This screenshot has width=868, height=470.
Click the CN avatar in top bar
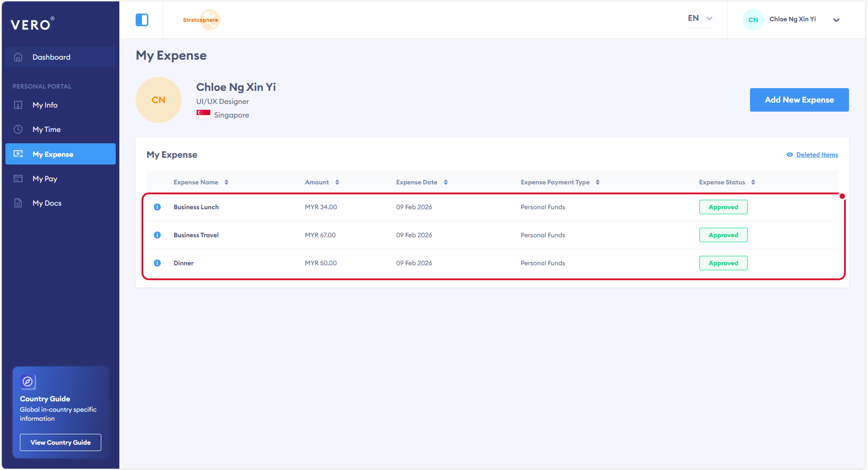pyautogui.click(x=753, y=19)
